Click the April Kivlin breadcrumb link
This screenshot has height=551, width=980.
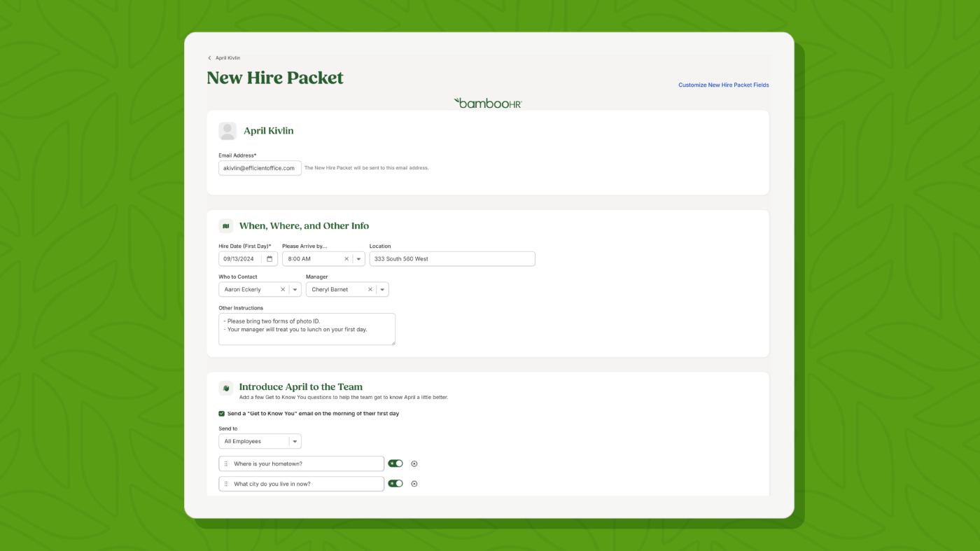click(x=227, y=58)
